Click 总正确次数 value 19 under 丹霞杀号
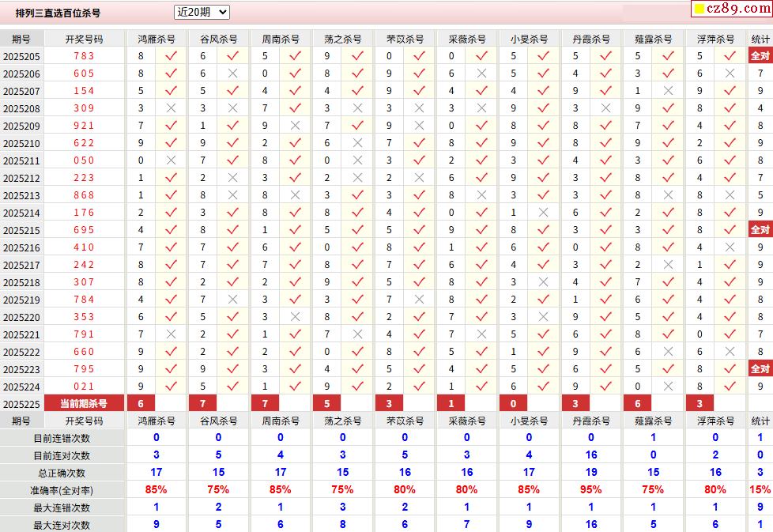773x532 pixels. [x=591, y=473]
